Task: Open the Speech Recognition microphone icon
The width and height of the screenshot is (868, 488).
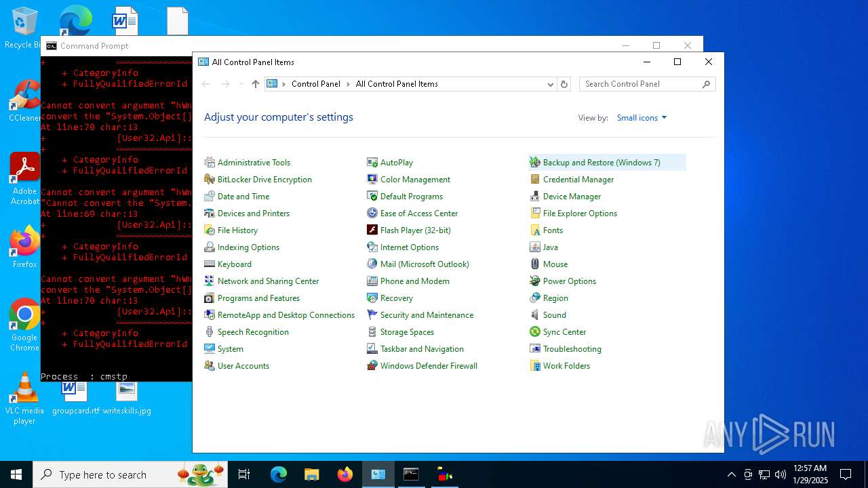Action: (210, 332)
